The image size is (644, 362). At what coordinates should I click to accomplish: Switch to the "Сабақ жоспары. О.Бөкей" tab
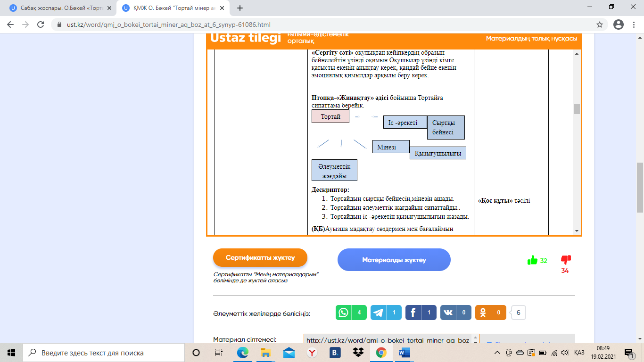coord(58,8)
